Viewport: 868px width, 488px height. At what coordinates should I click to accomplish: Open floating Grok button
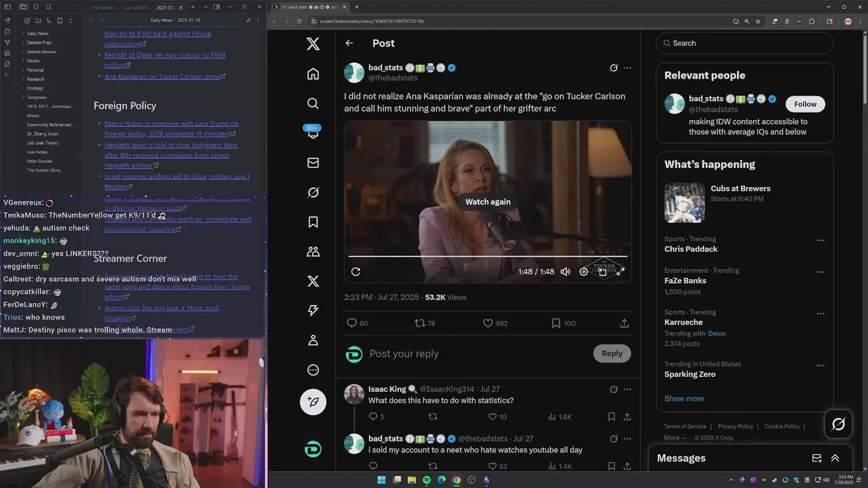838,424
